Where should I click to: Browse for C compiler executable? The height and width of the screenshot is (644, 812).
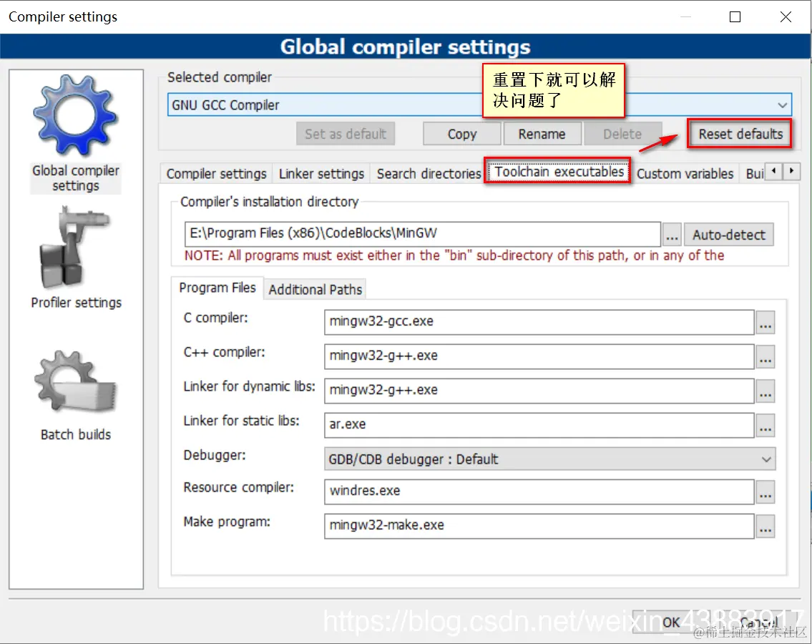pyautogui.click(x=765, y=322)
